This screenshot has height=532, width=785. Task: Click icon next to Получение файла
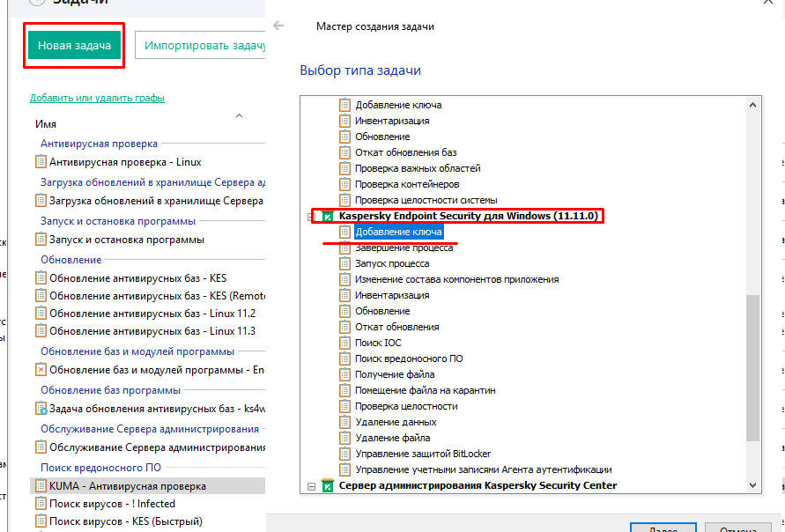[344, 374]
